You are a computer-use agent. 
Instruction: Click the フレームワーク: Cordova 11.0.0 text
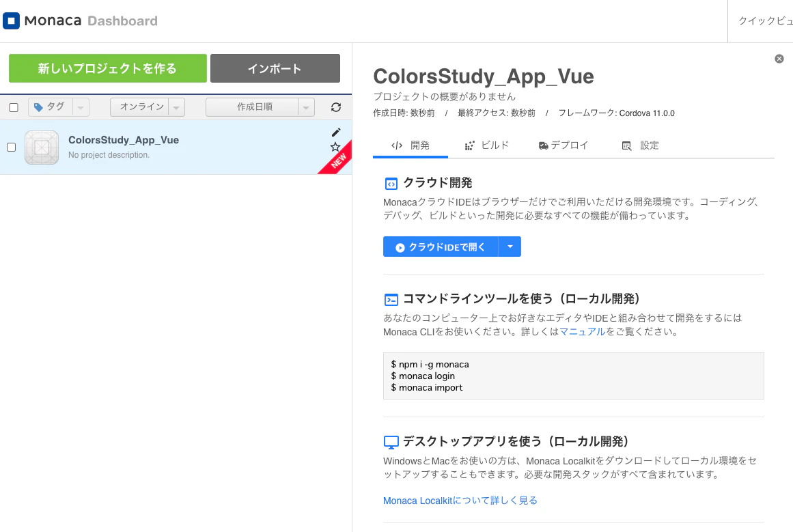617,113
